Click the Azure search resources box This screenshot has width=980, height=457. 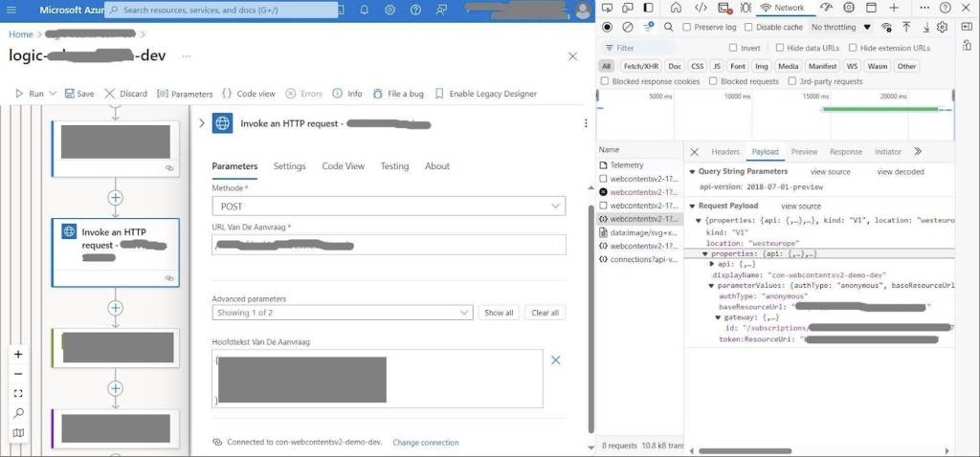coord(221,10)
